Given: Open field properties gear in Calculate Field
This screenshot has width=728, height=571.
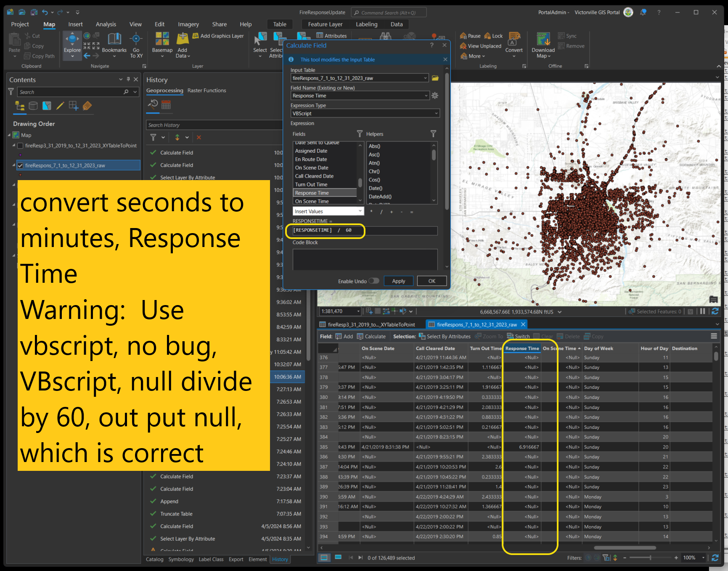Looking at the screenshot, I should (435, 96).
